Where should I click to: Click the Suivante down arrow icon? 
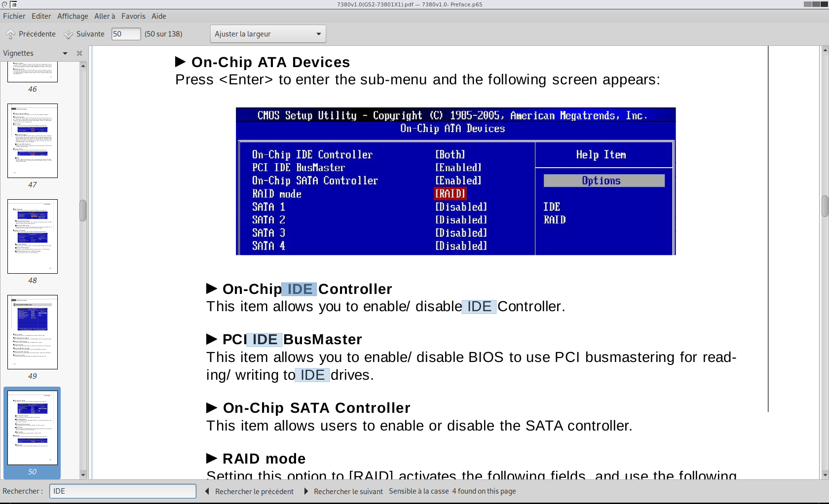point(68,34)
